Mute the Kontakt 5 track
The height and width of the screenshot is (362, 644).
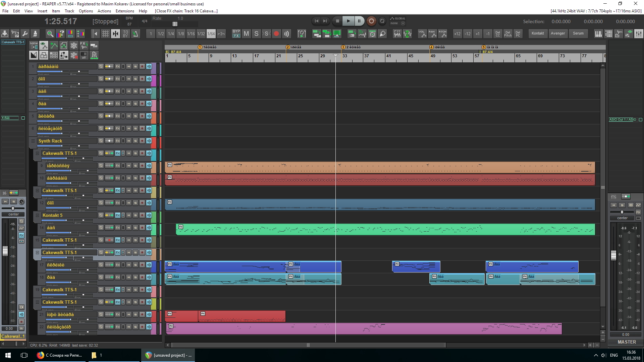click(129, 215)
